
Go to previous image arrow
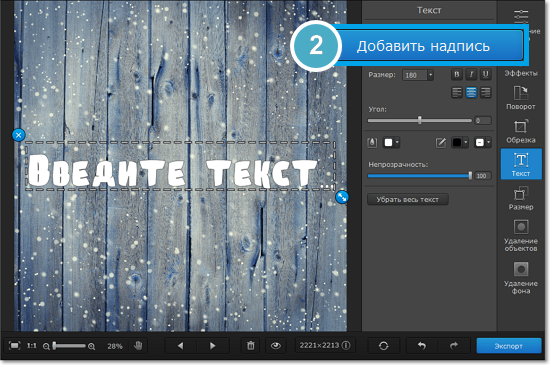coord(180,346)
